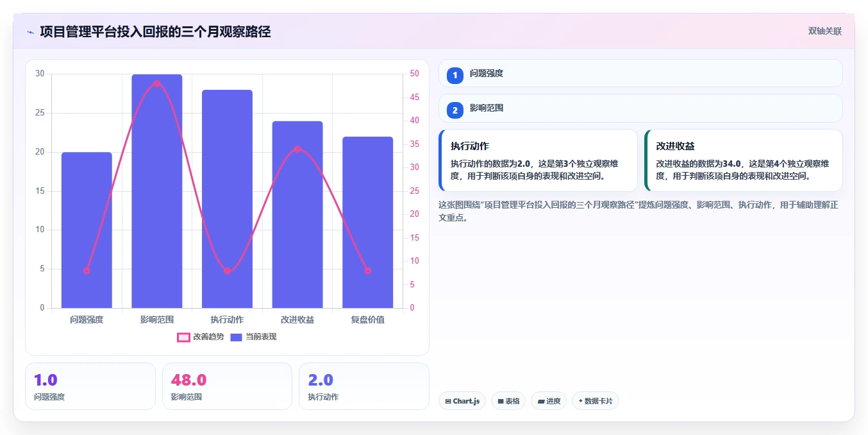Screen dimensions: 868x435
Task: Click the 当前表现 legend label
Action: 261,337
